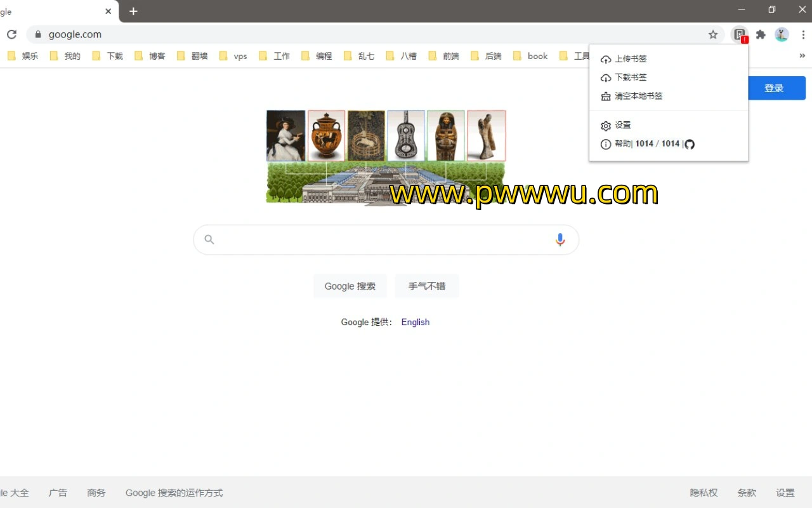Screen dimensions: 812x508
Task: Open a new tab with plus button
Action: (133, 11)
